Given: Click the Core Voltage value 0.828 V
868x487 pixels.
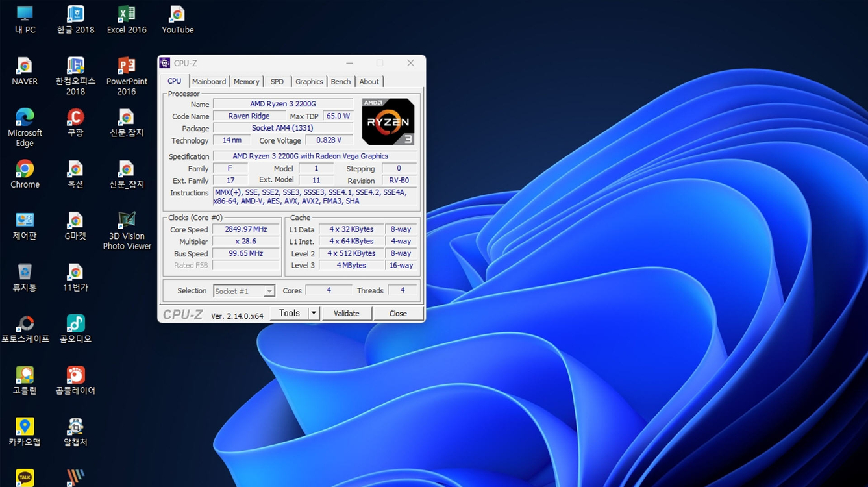Looking at the screenshot, I should pyautogui.click(x=329, y=140).
